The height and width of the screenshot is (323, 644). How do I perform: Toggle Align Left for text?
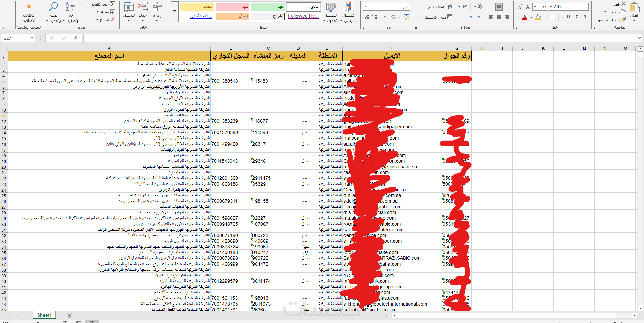pos(491,17)
